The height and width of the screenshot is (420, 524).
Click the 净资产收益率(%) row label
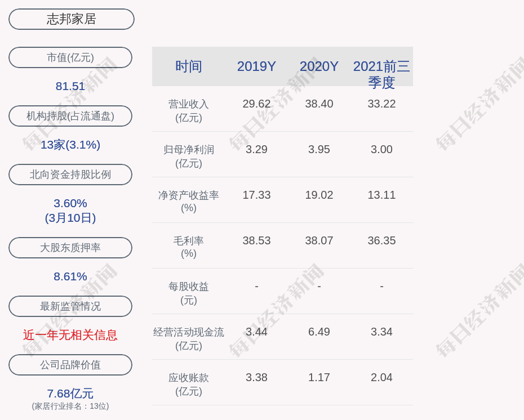(189, 202)
